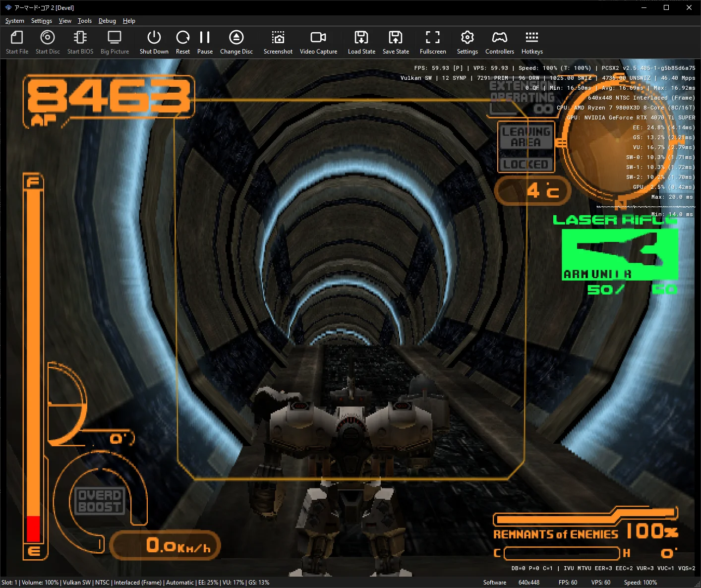Open Settings from the toolbar
This screenshot has width=701, height=588.
[467, 42]
